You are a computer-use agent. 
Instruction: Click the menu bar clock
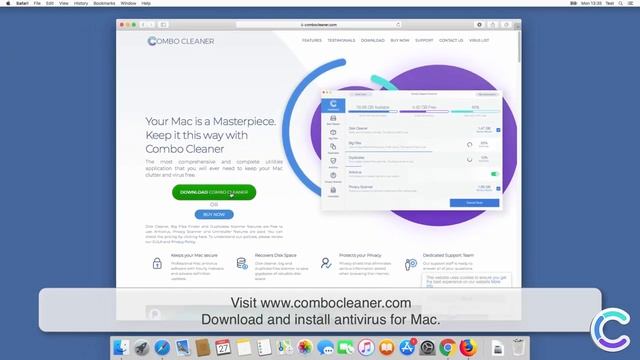click(591, 3)
